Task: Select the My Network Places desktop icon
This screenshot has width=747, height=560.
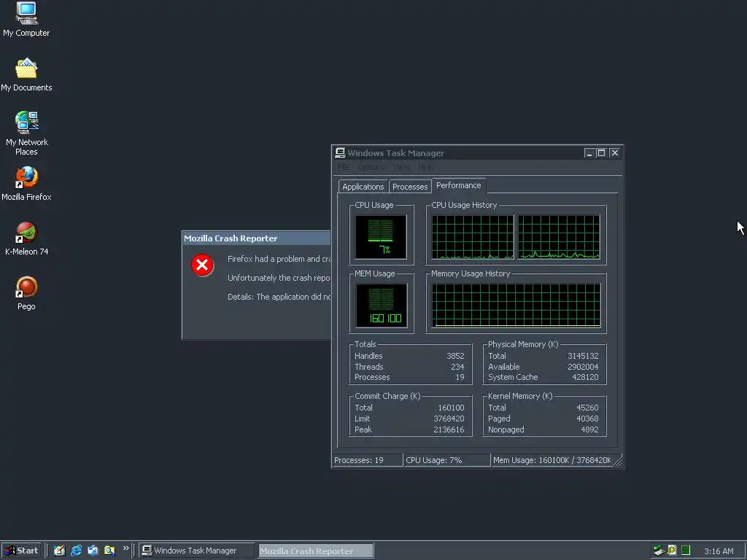Action: [26, 133]
